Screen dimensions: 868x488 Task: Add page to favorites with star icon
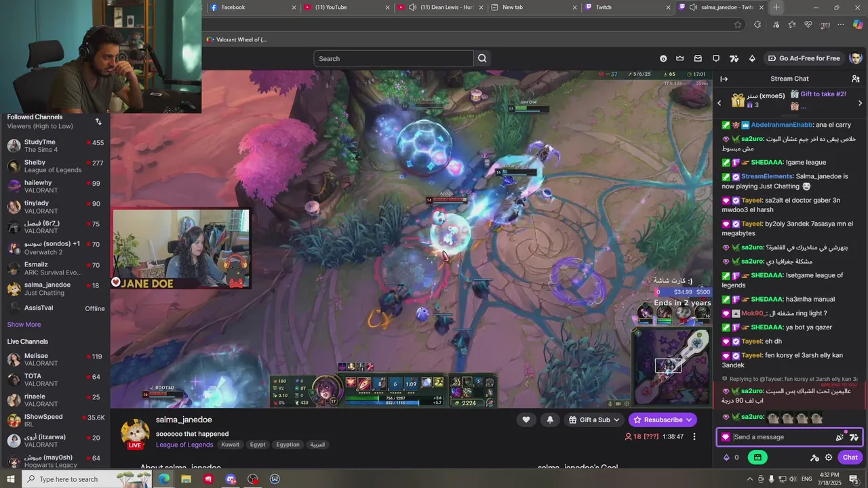coord(738,24)
